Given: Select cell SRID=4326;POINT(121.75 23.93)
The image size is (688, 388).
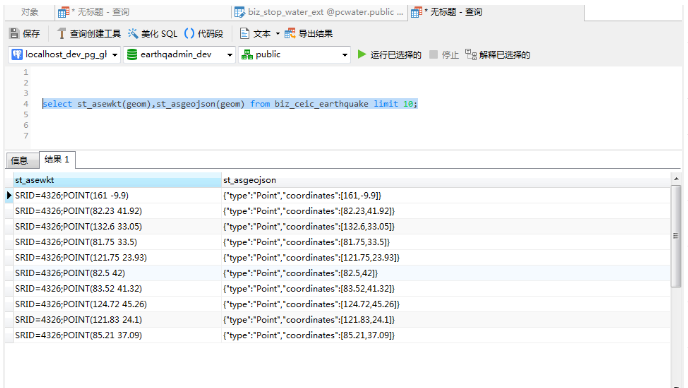Looking at the screenshot, I should [118, 258].
